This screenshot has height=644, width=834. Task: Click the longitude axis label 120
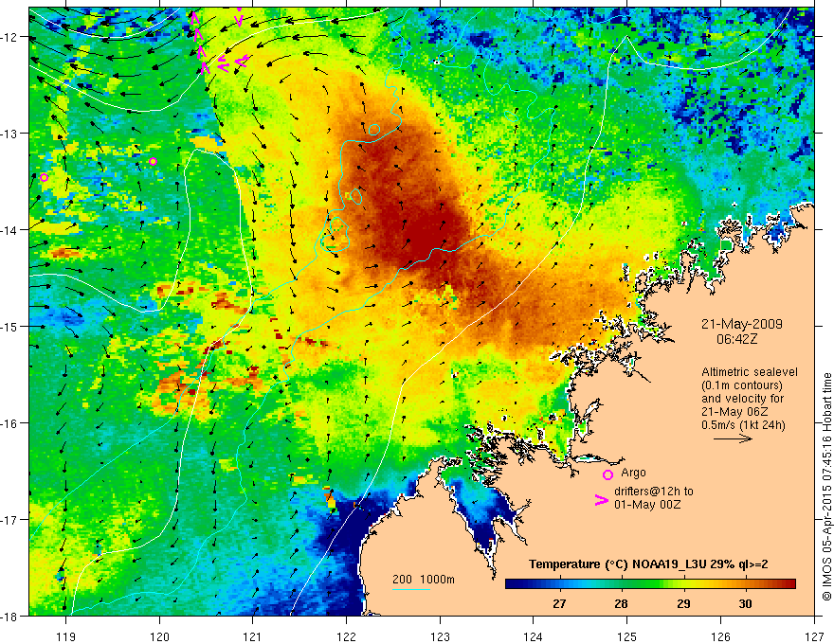pyautogui.click(x=159, y=636)
